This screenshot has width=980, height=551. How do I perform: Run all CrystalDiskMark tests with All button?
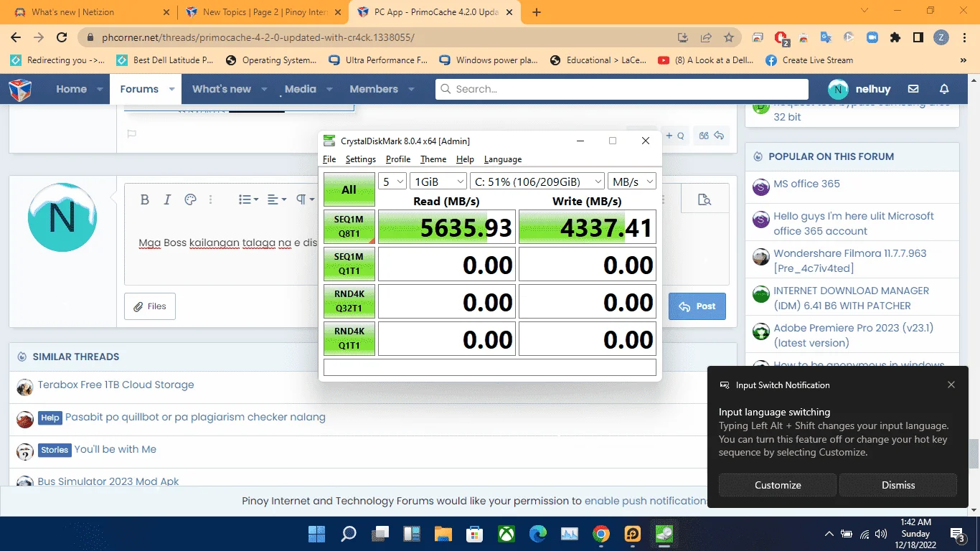coord(349,189)
